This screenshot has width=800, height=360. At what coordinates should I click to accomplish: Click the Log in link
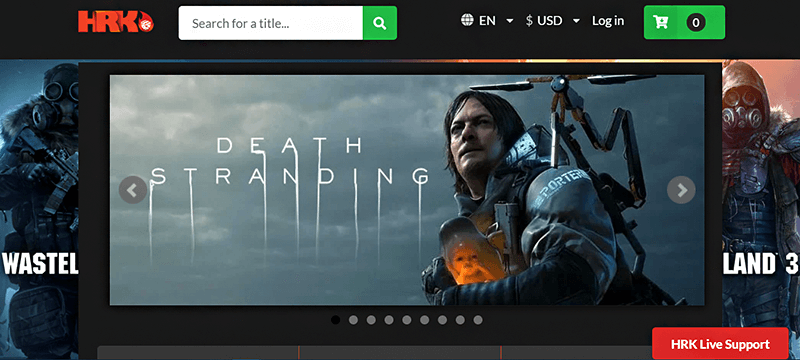click(x=608, y=21)
